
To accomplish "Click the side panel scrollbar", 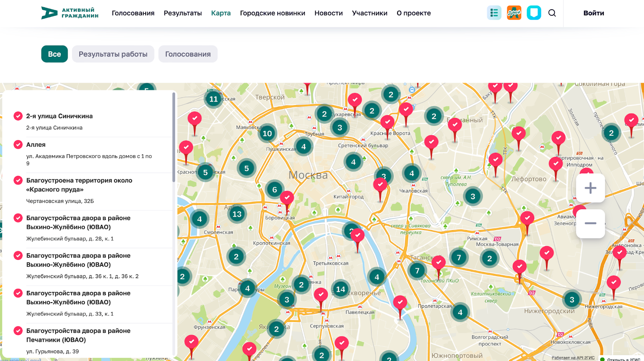I will pos(174,137).
